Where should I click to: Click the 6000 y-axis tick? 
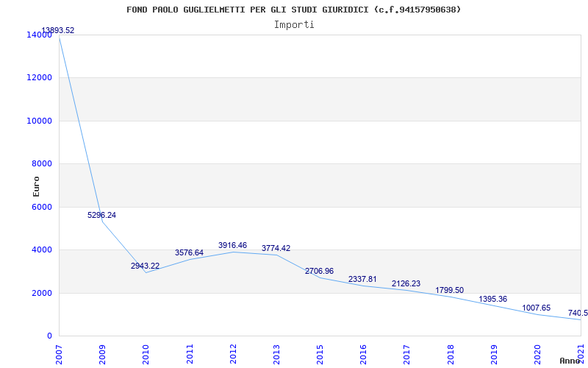click(x=41, y=207)
